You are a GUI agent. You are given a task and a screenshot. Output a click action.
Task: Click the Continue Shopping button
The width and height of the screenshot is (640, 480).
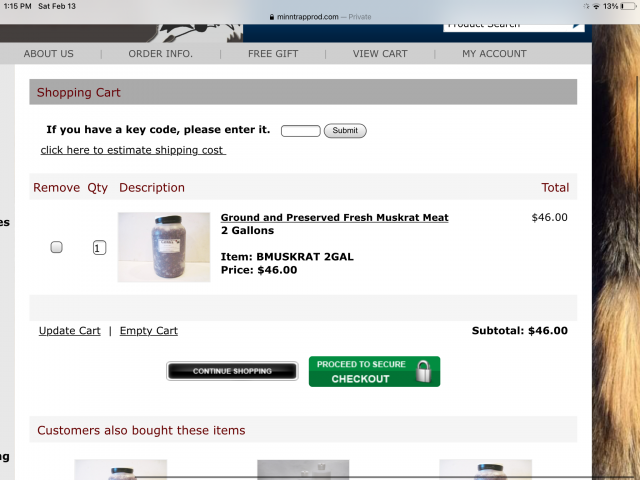coord(232,371)
